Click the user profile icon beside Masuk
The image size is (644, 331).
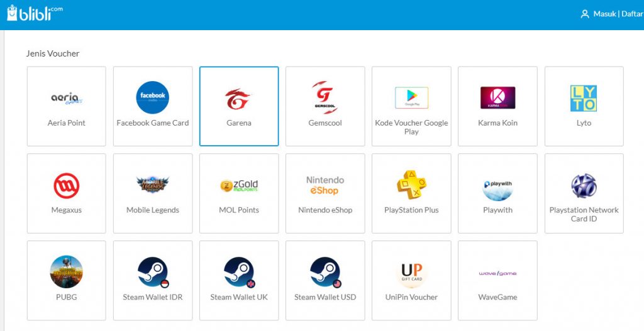pyautogui.click(x=585, y=14)
